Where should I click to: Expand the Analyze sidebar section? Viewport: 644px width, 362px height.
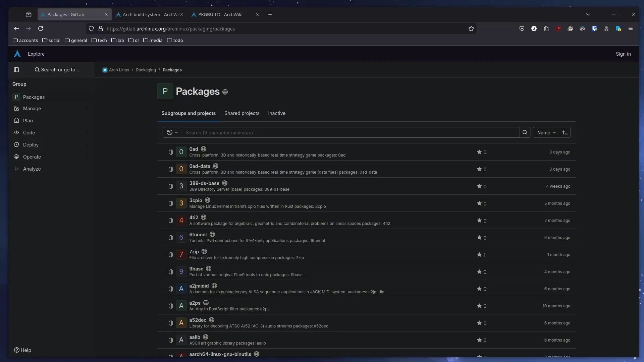coord(51,169)
